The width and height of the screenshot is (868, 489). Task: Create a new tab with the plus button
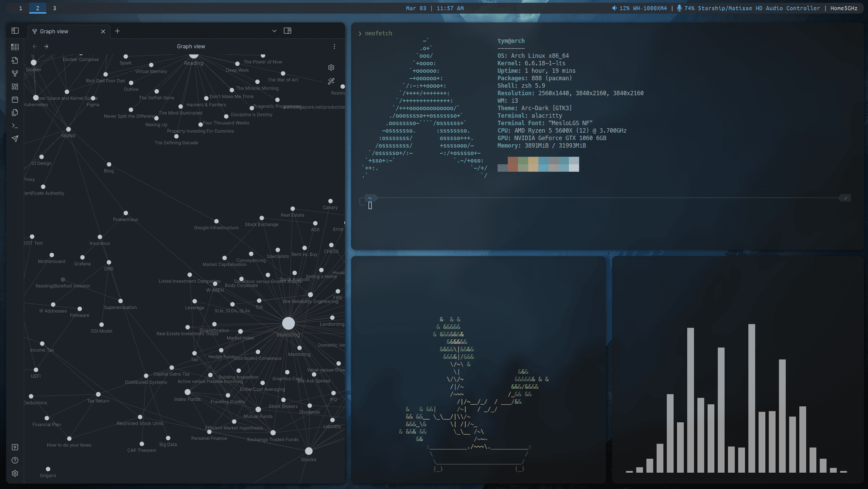click(x=117, y=31)
